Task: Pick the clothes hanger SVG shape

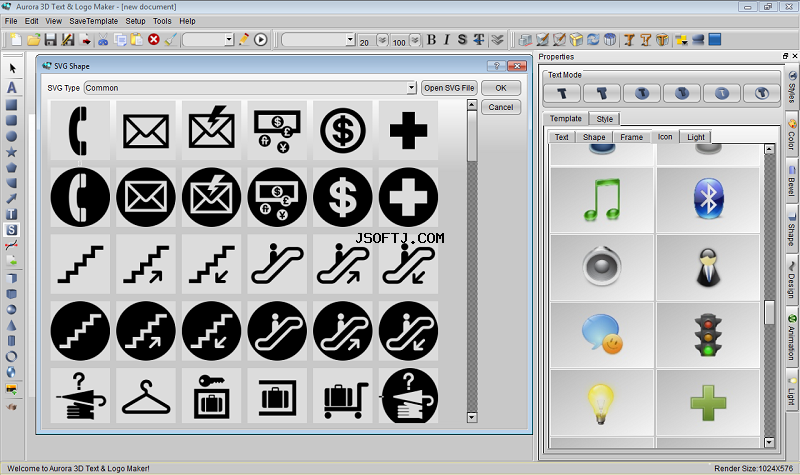Action: pyautogui.click(x=145, y=396)
